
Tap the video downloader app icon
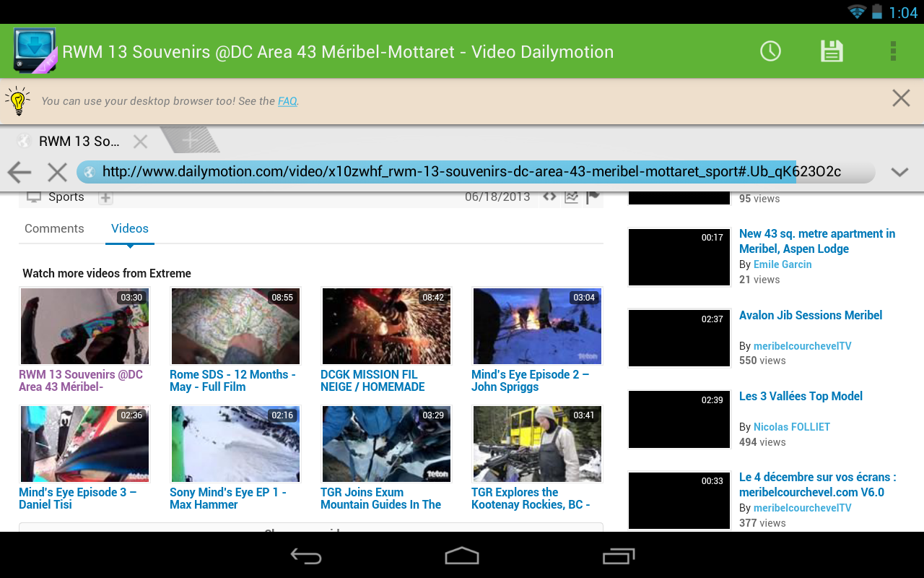[x=35, y=51]
